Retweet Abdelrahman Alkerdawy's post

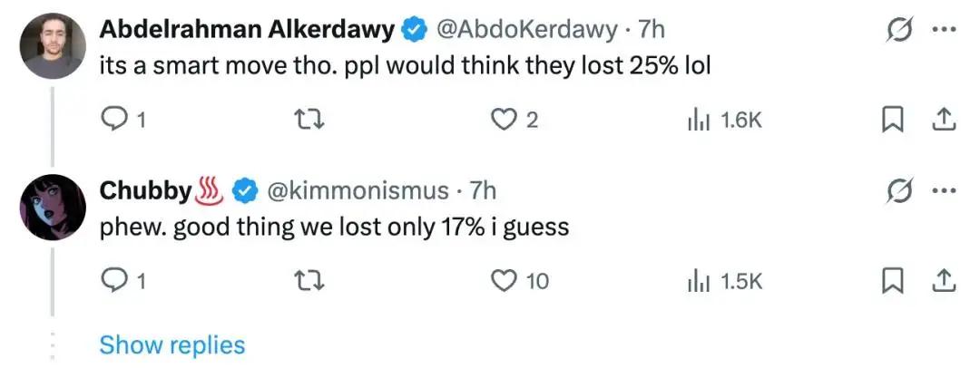(310, 120)
